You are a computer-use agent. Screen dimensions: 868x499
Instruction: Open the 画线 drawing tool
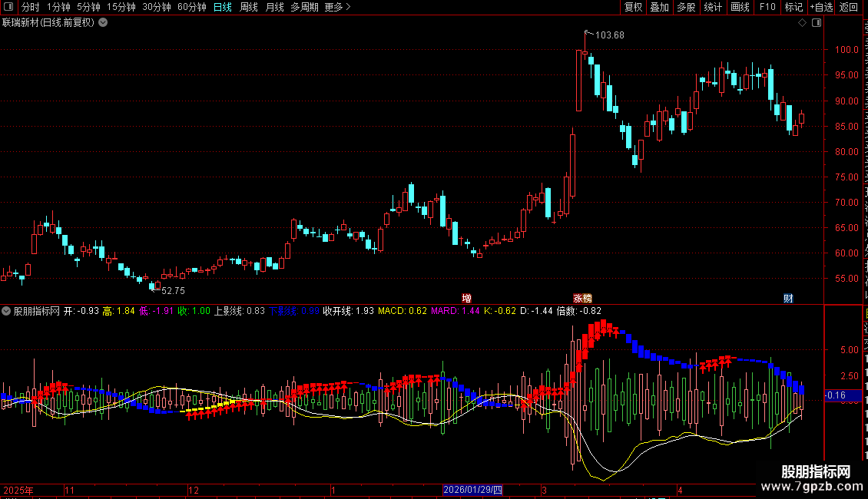click(740, 7)
